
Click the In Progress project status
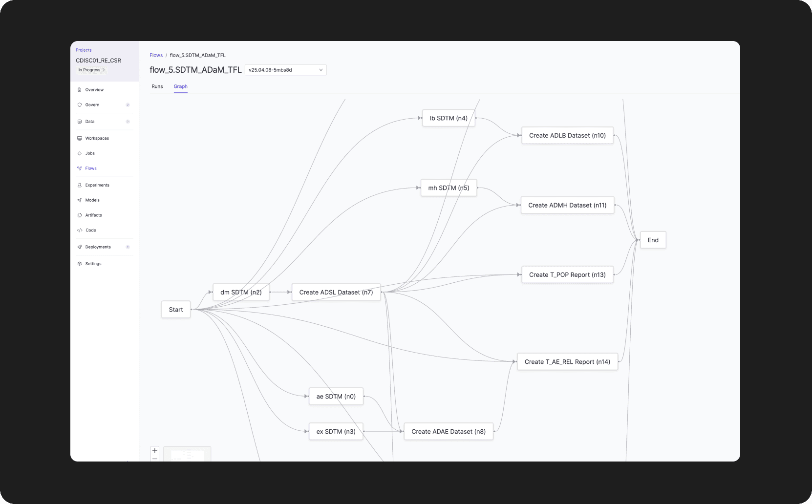click(x=90, y=70)
